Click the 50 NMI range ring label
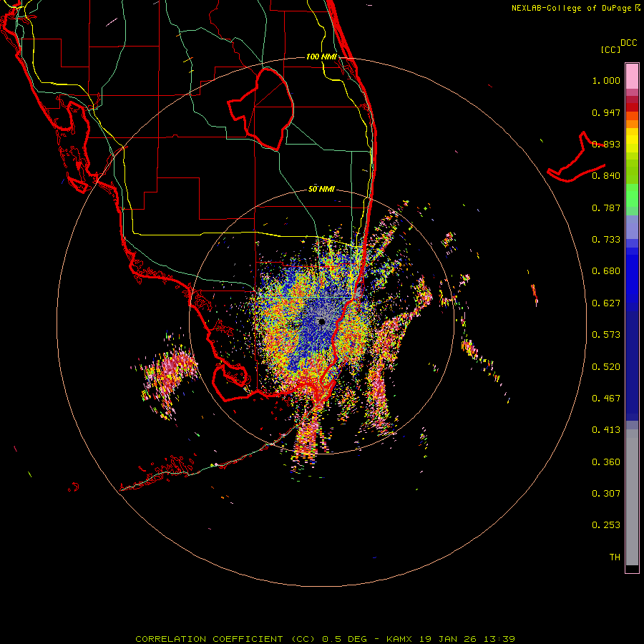 click(321, 190)
